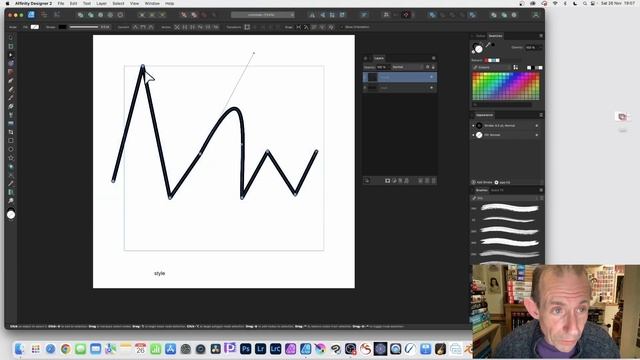Image resolution: width=640 pixels, height=360 pixels.
Task: Click the Add Stroke button
Action: (x=482, y=182)
